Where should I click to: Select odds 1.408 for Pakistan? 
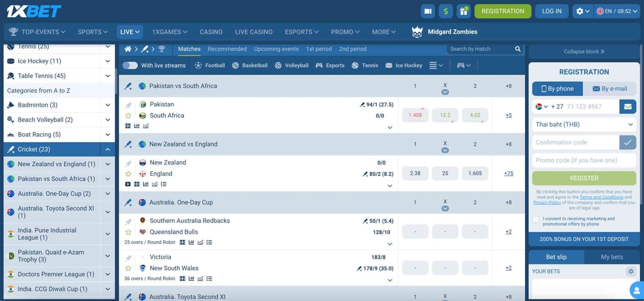[x=415, y=115]
